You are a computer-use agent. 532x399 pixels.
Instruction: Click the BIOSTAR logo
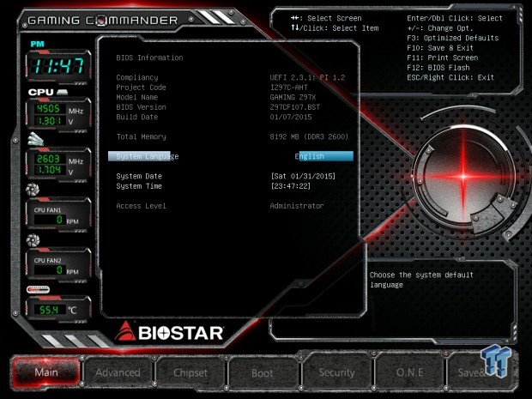pos(169,331)
